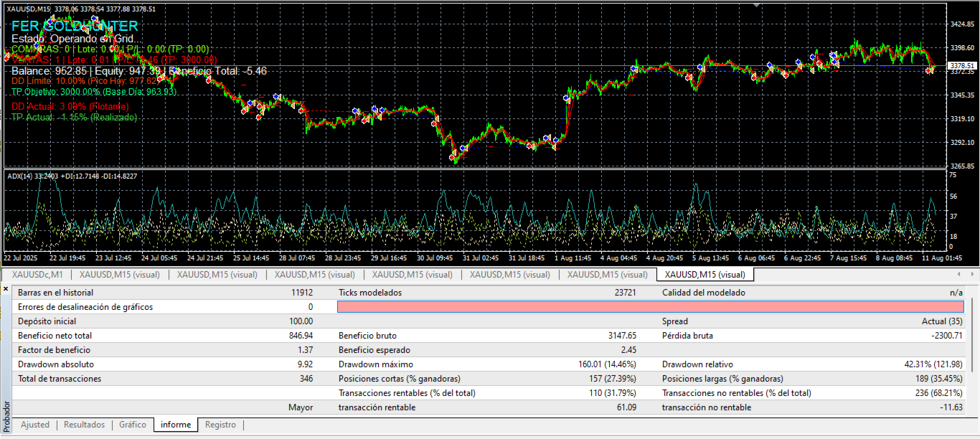Click the pink modeling quality bar
Image resolution: width=980 pixels, height=439 pixels.
click(651, 307)
